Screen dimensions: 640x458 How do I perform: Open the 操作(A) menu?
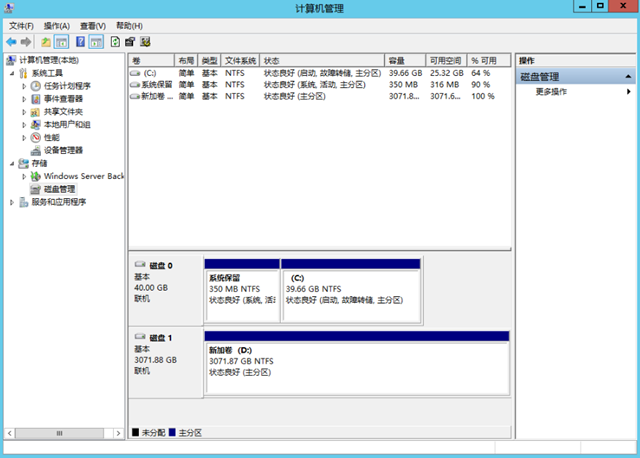[56, 25]
